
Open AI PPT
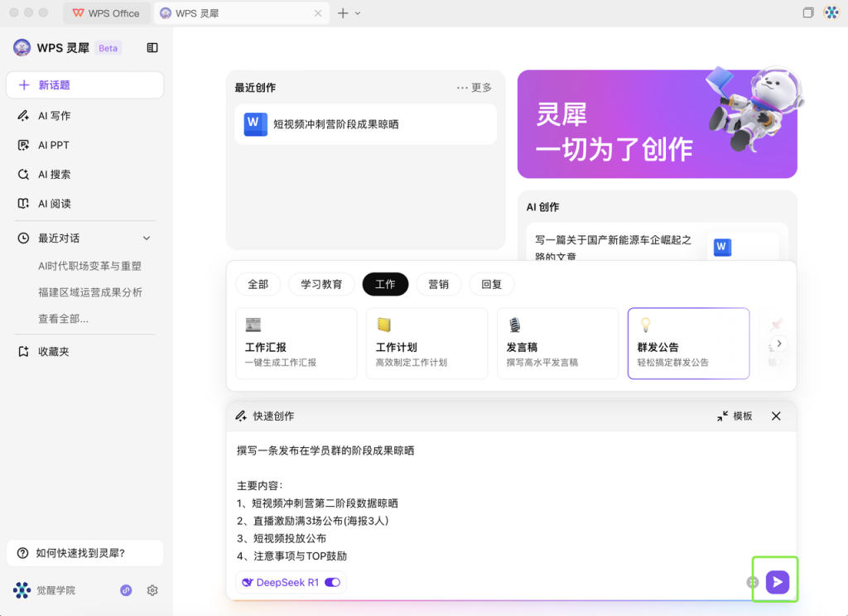pyautogui.click(x=54, y=145)
